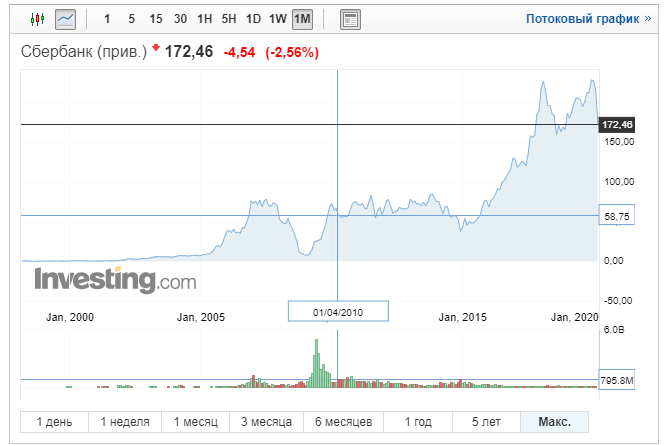Click the Jan, 2020 axis label
Screen dimensions: 672x446
(x=574, y=317)
